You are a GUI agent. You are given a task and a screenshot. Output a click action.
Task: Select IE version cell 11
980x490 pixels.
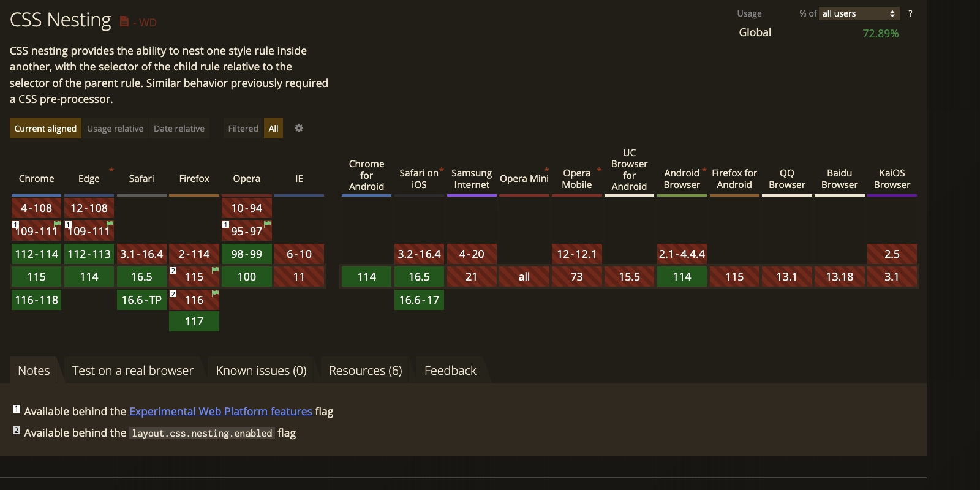[299, 277]
